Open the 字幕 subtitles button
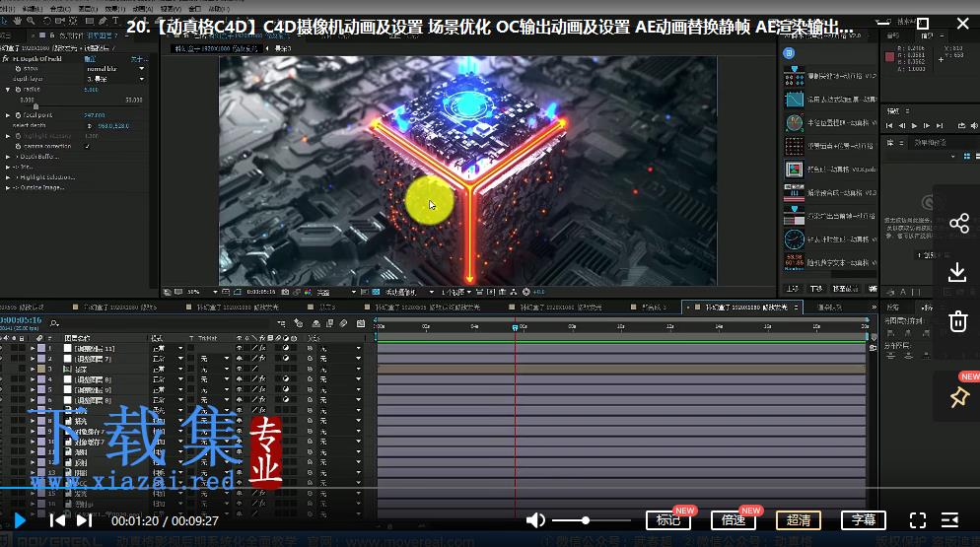The width and height of the screenshot is (980, 547). click(x=863, y=520)
